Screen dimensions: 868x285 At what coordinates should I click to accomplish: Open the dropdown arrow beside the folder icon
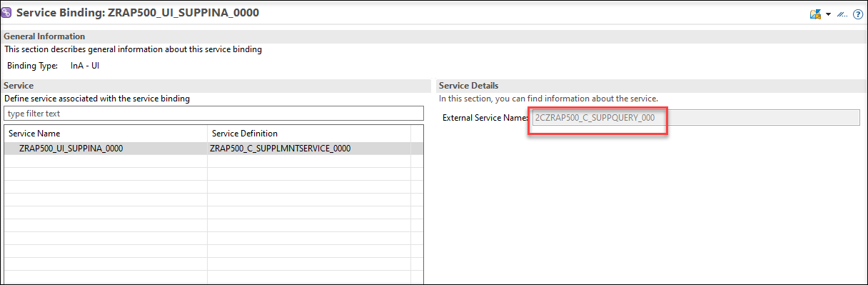[x=828, y=14]
